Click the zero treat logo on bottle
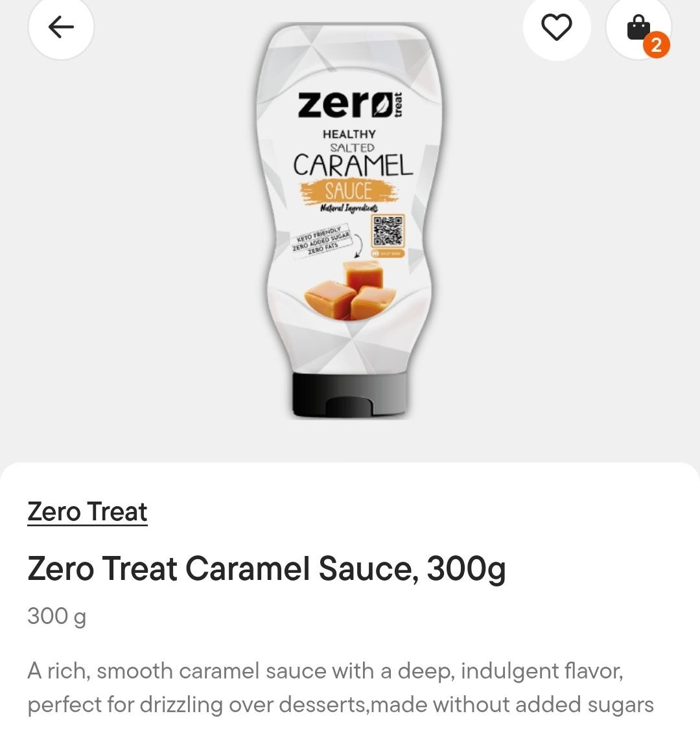Image resolution: width=700 pixels, height=740 pixels. tap(350, 105)
